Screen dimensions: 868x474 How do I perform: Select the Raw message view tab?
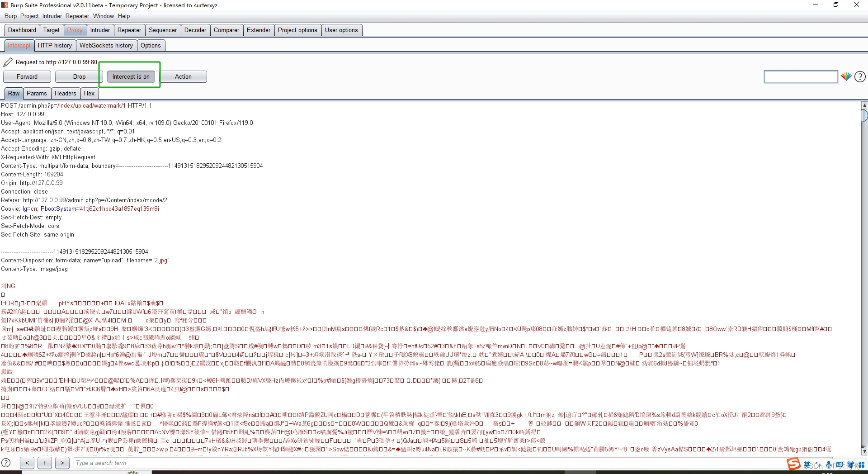coord(14,93)
